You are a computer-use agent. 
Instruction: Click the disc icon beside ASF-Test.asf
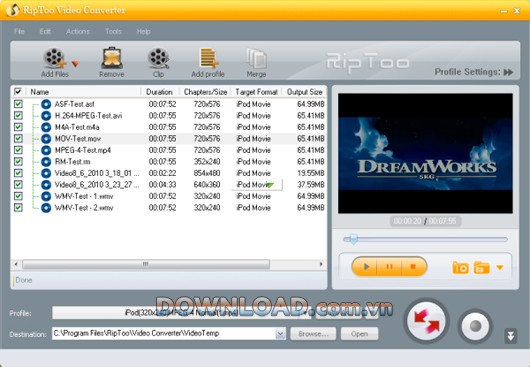point(46,104)
